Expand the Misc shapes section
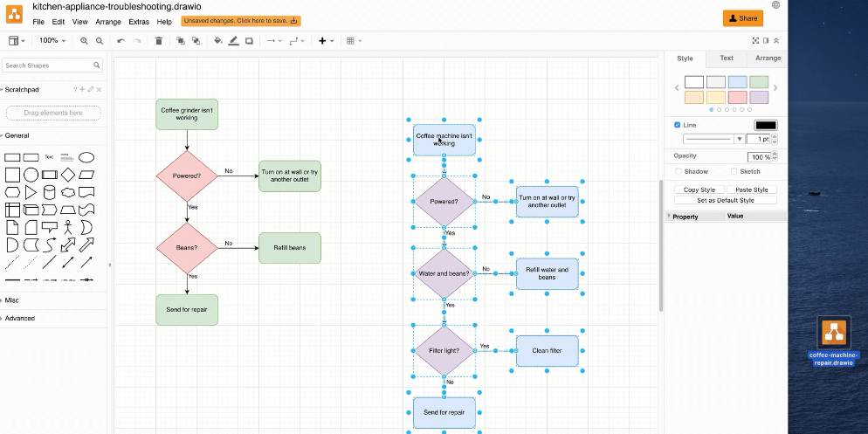868x434 pixels. (12, 300)
